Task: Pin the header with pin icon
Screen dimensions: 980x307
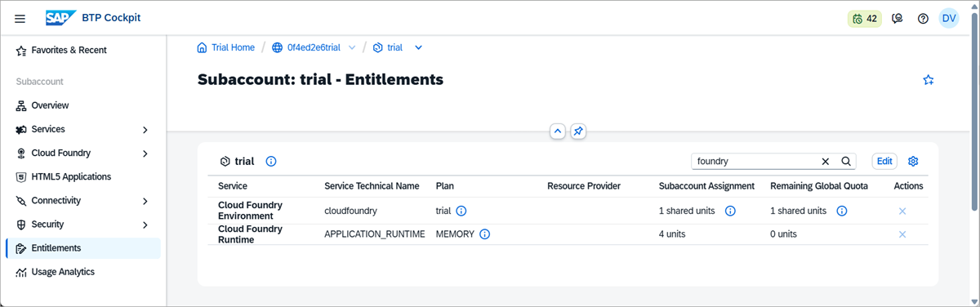Action: click(577, 131)
